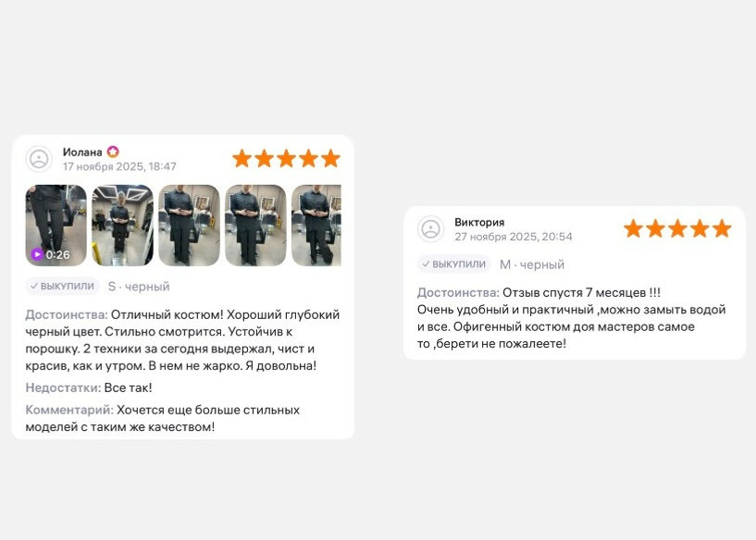This screenshot has width=756, height=540.
Task: Open the partially visible fifth photo thumbnail
Action: (316, 226)
